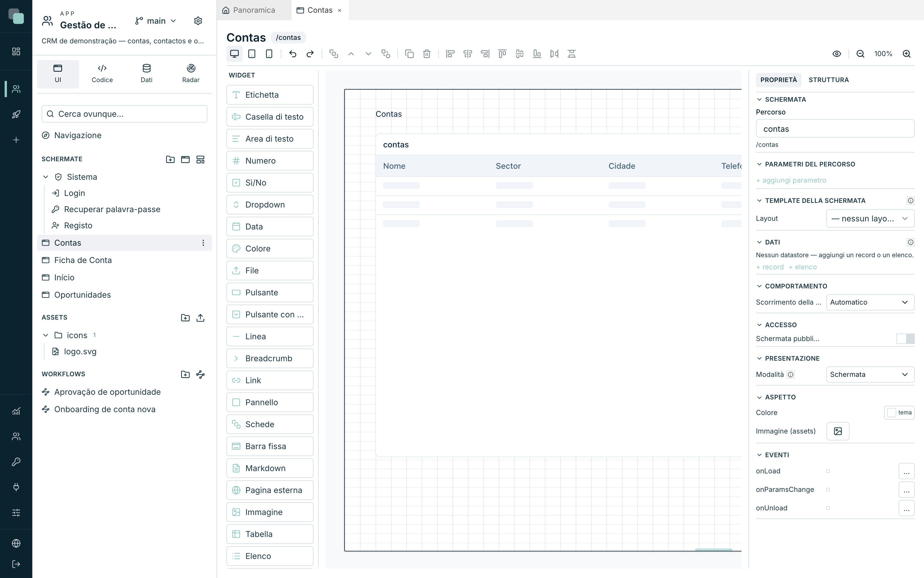Click the trash delete icon
The height and width of the screenshot is (578, 924).
click(427, 54)
